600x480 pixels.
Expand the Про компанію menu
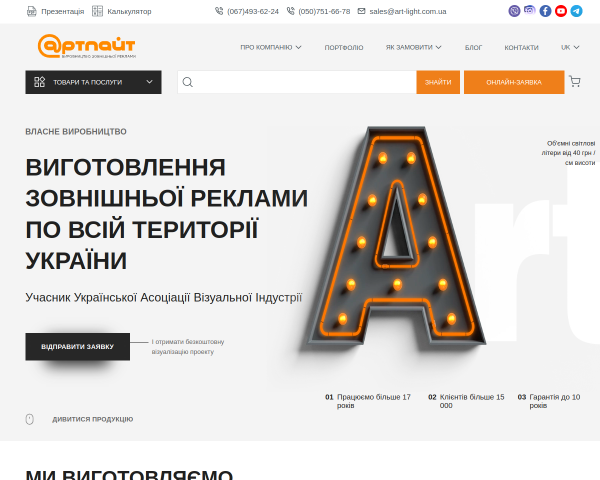tap(271, 47)
